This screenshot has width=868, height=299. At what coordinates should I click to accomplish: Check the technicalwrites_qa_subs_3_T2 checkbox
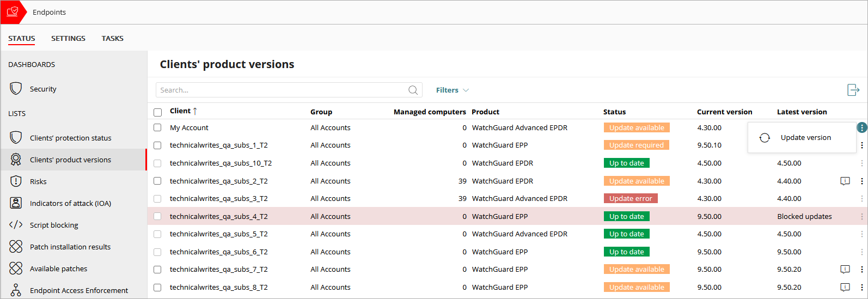coord(157,198)
